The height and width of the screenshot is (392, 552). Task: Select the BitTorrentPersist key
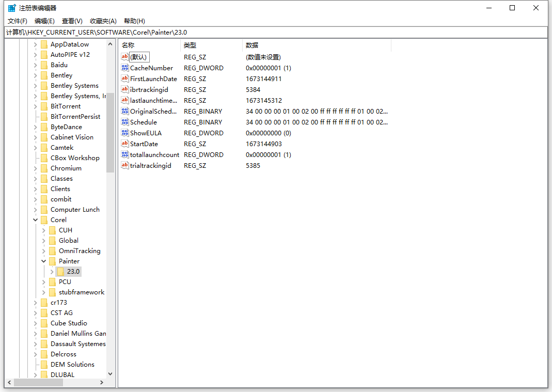(x=75, y=117)
